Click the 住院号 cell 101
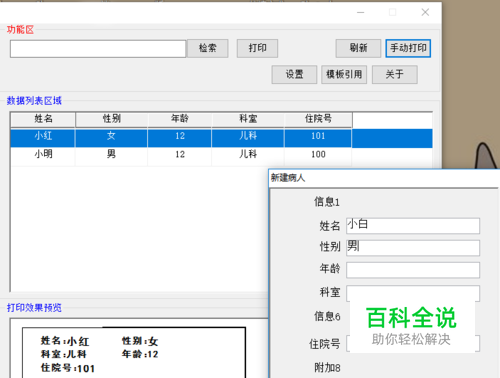 coord(318,138)
